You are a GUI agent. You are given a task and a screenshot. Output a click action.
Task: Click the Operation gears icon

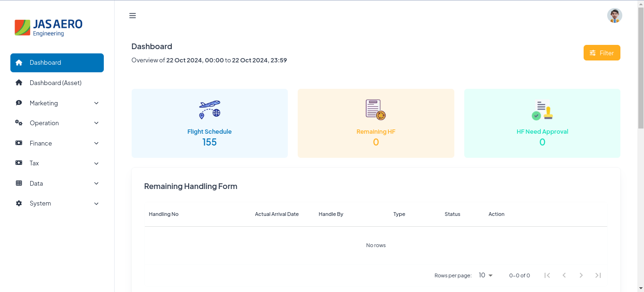pos(19,123)
